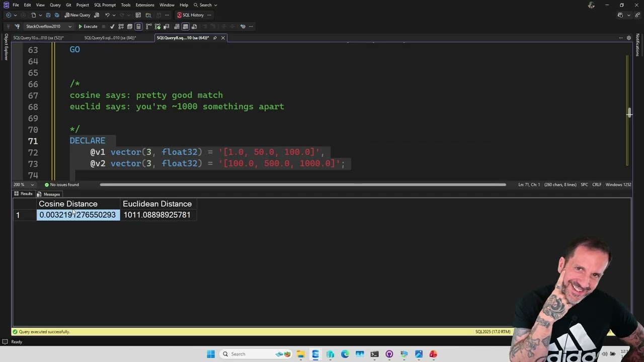
Task: Click the Undo icon
Action: 107,15
